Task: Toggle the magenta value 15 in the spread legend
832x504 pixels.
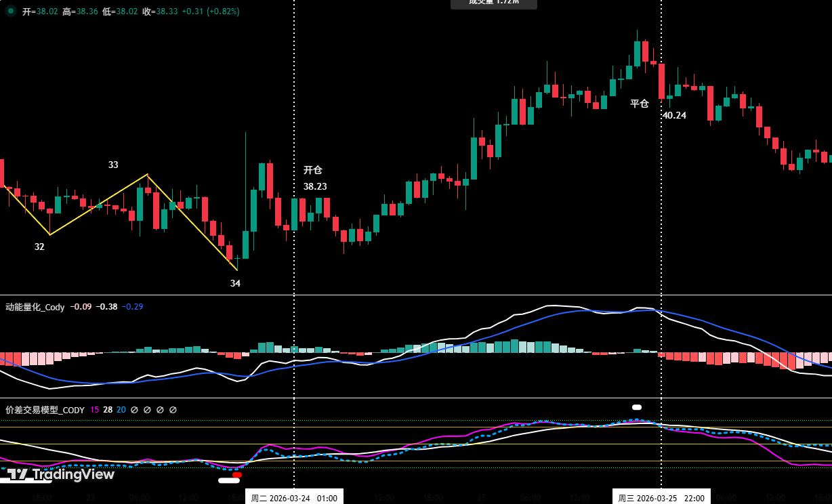Action: point(94,410)
